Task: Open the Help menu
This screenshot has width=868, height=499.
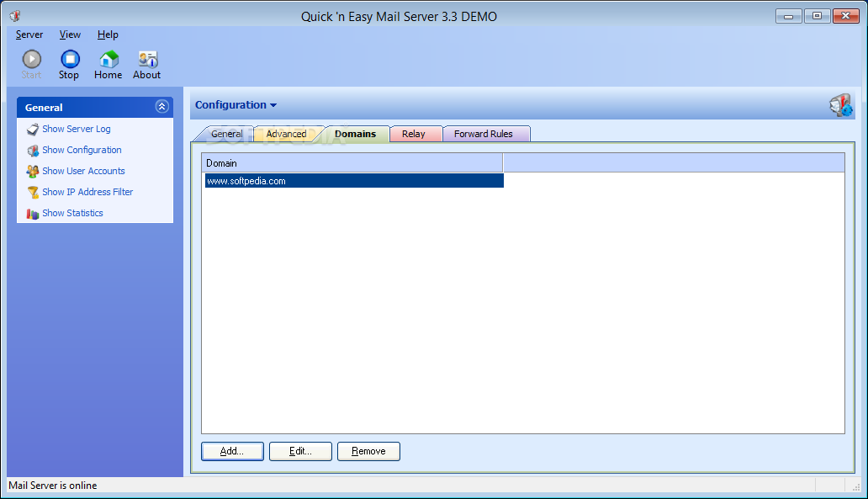Action: (108, 35)
